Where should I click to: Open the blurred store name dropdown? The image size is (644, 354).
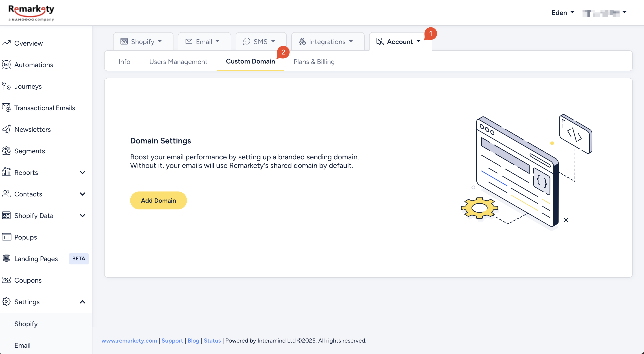point(605,13)
